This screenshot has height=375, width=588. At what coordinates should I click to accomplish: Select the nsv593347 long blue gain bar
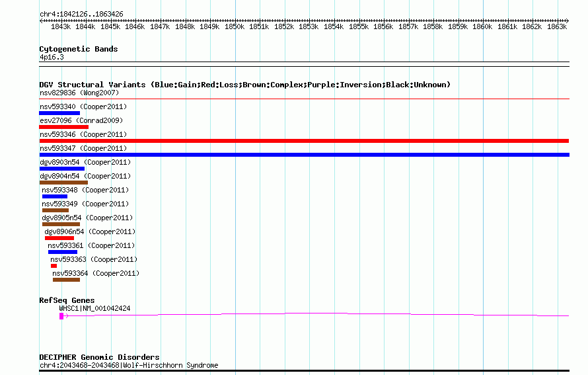point(305,155)
